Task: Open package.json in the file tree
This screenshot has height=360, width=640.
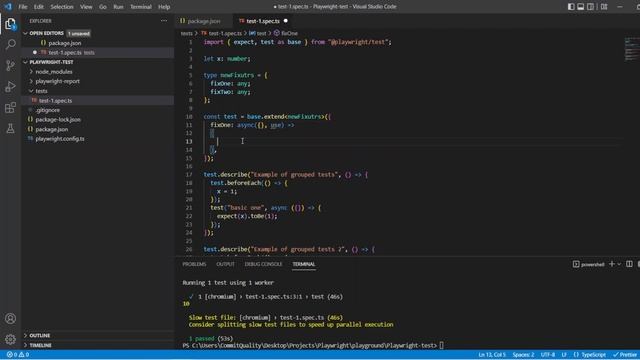Action: point(52,129)
